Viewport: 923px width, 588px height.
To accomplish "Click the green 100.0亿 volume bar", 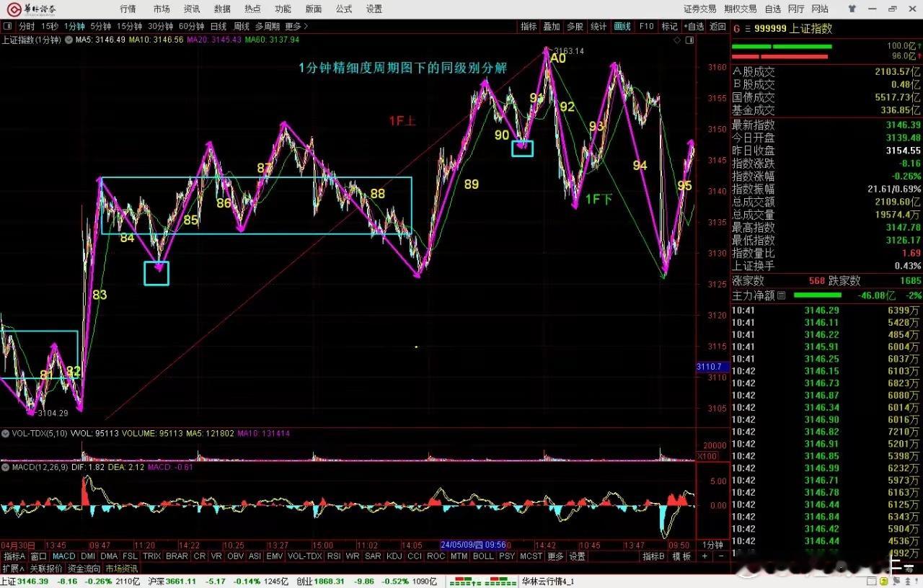I will (782, 47).
